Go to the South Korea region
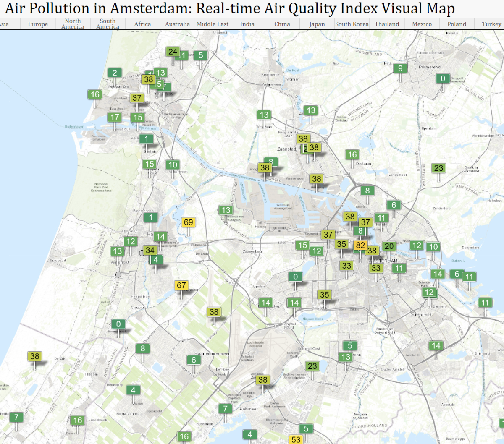The height and width of the screenshot is (444, 504). pyautogui.click(x=352, y=24)
